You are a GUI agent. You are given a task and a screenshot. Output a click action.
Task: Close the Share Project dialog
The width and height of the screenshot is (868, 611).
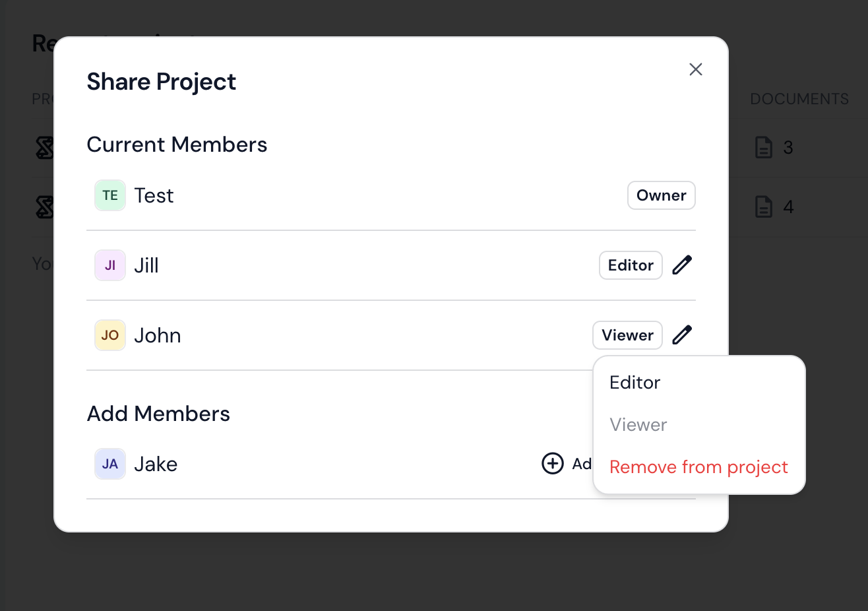tap(696, 69)
